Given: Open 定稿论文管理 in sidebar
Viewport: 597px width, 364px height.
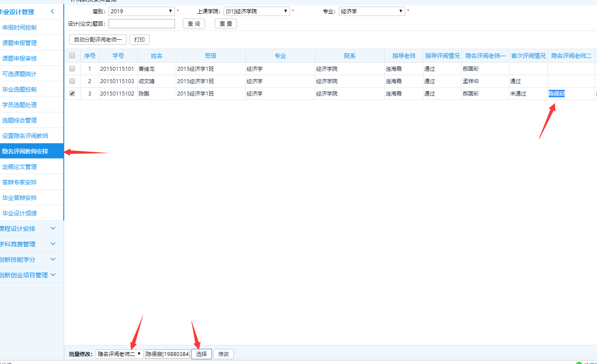Looking at the screenshot, I should [19, 167].
